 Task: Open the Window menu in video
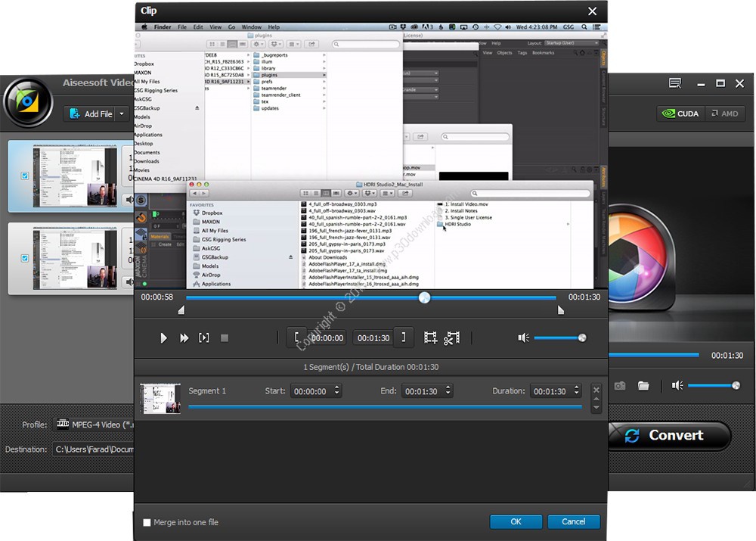pos(251,27)
